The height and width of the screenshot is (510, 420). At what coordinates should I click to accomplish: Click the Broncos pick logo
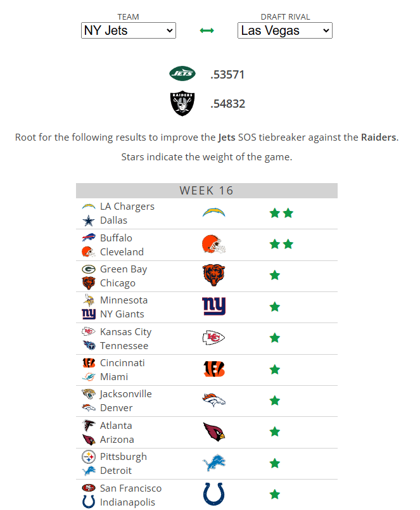214,400
